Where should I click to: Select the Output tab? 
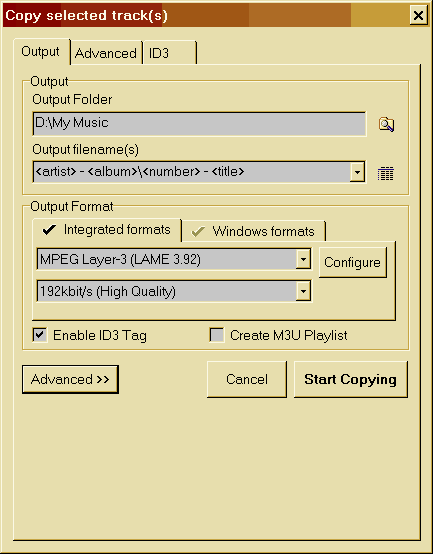41,52
